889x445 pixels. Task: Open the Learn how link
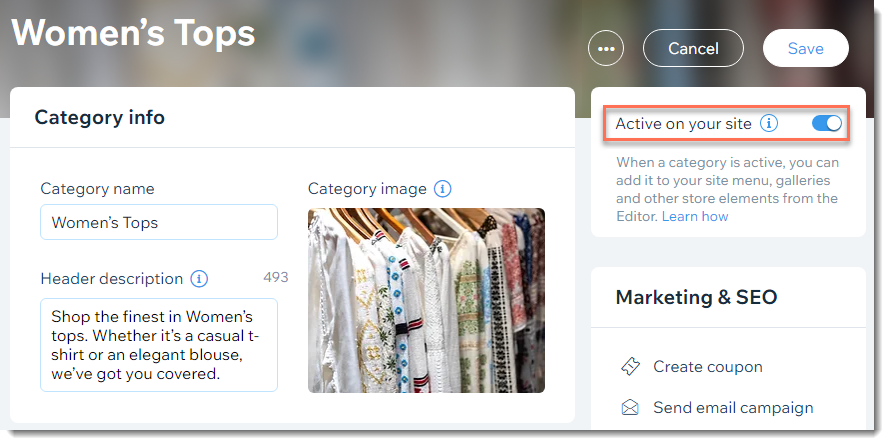pos(695,217)
